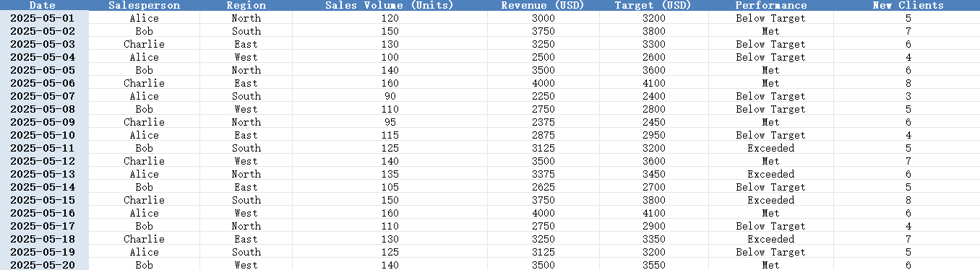Click target value 3550 in last row
The image size is (980, 270).
tap(654, 264)
